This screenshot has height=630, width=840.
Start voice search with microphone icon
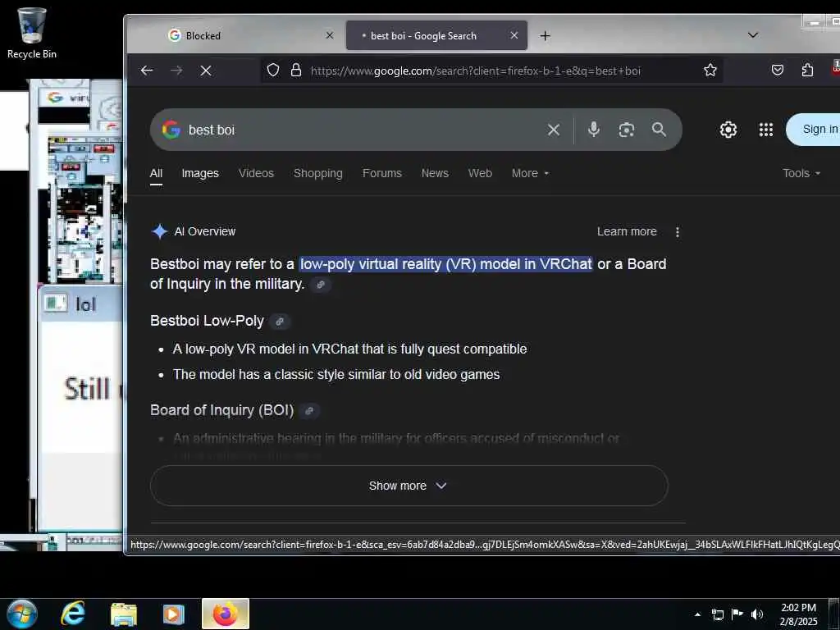pos(594,129)
